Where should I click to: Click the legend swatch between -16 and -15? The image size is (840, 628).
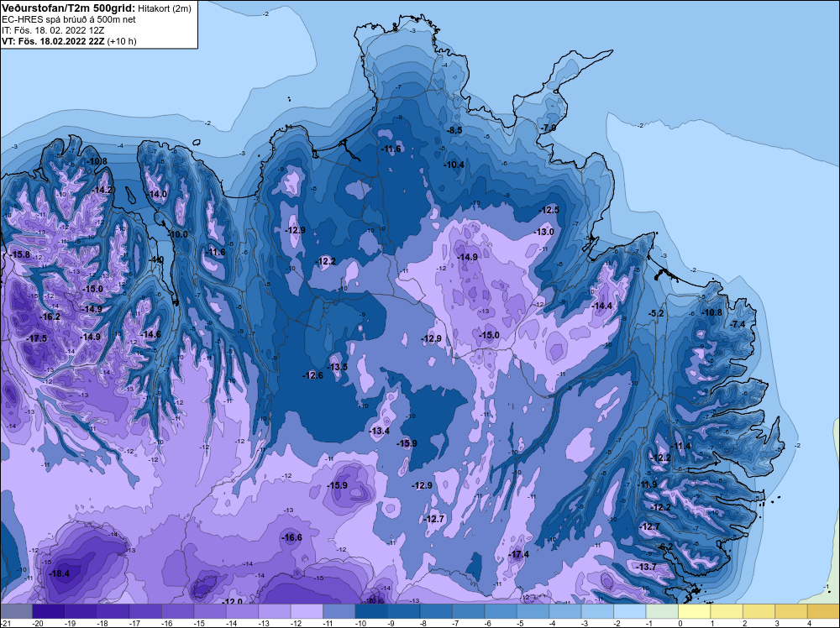click(178, 611)
